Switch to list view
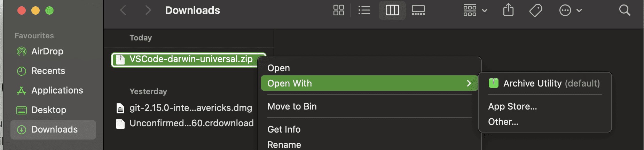This screenshot has width=644, height=150. click(x=364, y=10)
